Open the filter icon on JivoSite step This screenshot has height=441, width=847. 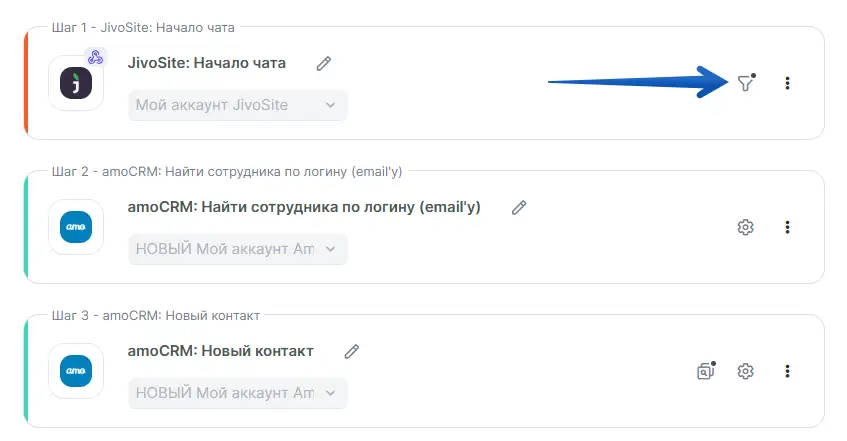[x=745, y=84]
